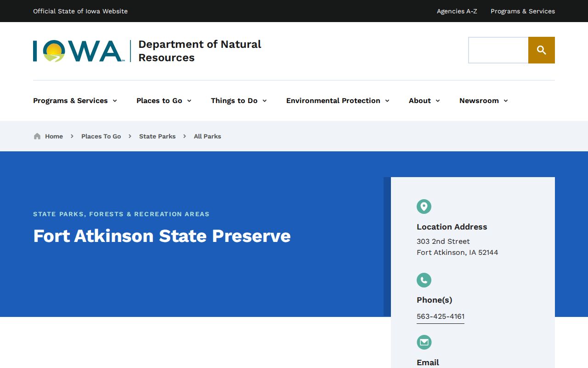
Task: Go to Home breadcrumb link
Action: (54, 136)
